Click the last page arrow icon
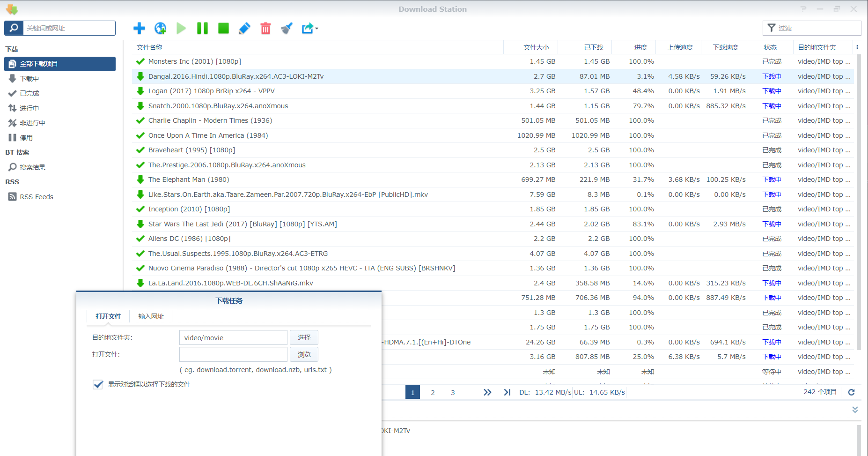Screen dimensions: 868x456 pos(507,392)
